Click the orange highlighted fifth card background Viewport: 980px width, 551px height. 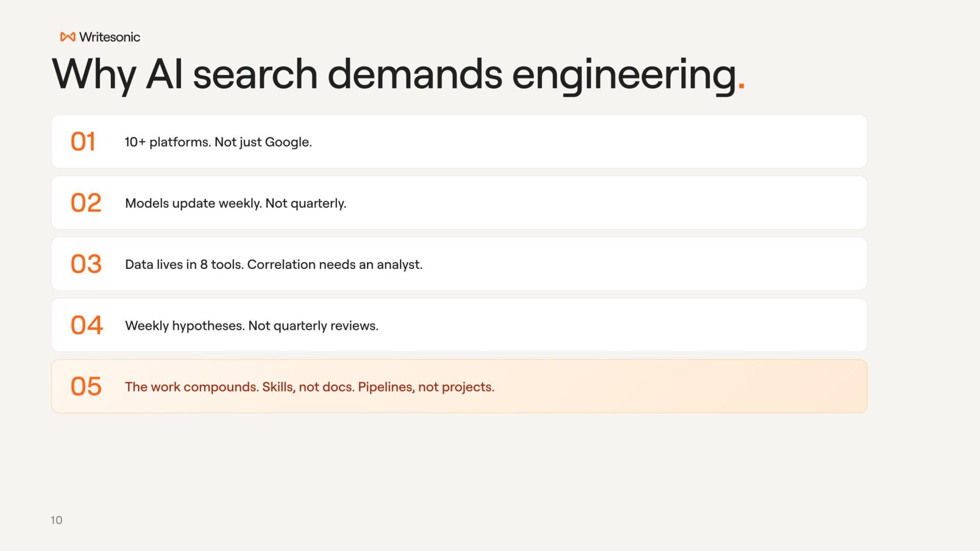pos(679,387)
